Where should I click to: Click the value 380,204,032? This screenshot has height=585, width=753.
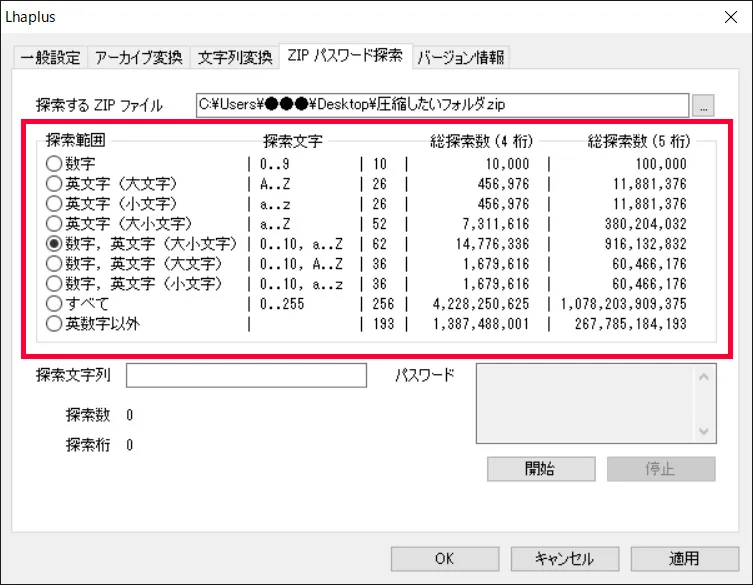click(645, 224)
